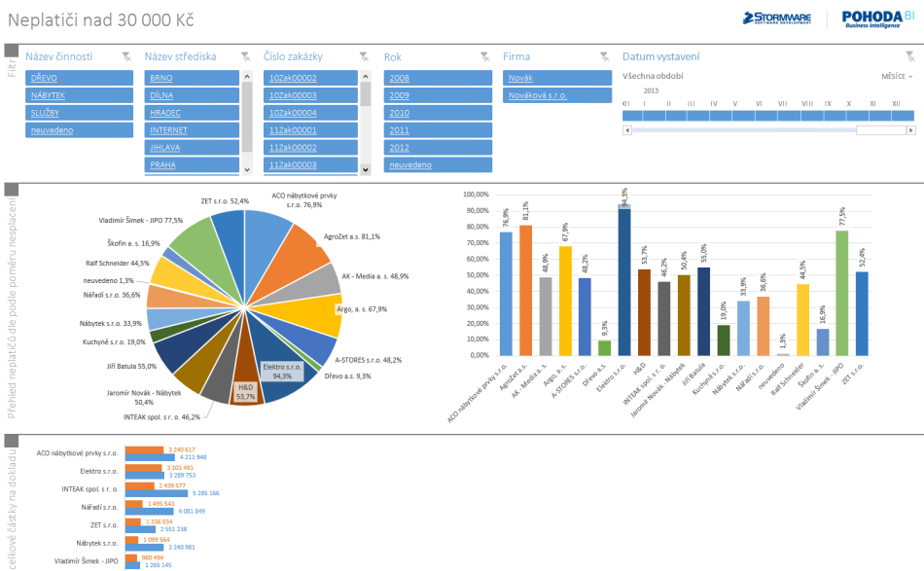The height and width of the screenshot is (571, 924).
Task: Click value 4 211 948 in bar chart
Action: (x=193, y=457)
